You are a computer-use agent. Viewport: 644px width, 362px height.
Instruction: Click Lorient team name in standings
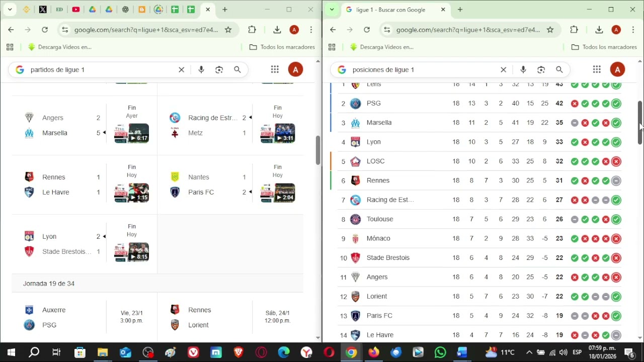pyautogui.click(x=377, y=296)
